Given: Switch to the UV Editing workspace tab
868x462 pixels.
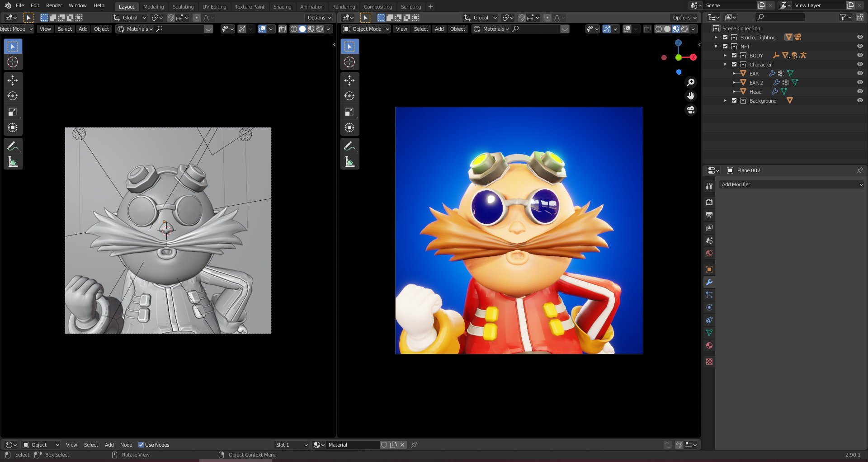Looking at the screenshot, I should [214, 7].
